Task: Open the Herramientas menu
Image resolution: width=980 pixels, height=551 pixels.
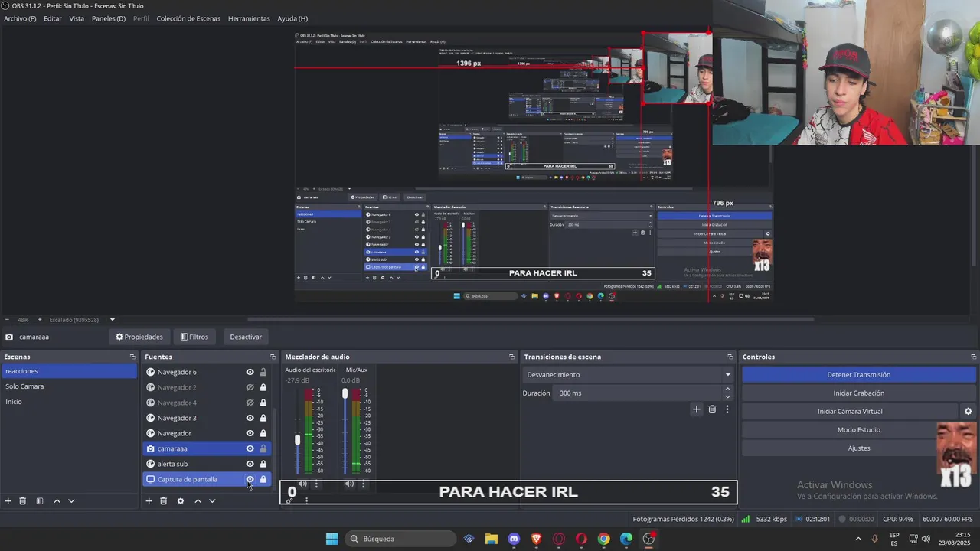Action: [249, 18]
